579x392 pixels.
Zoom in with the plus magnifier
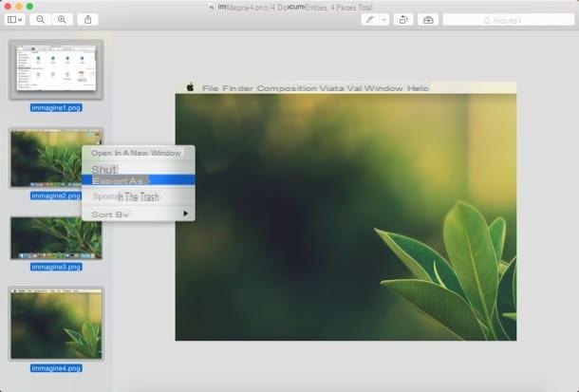coord(62,20)
